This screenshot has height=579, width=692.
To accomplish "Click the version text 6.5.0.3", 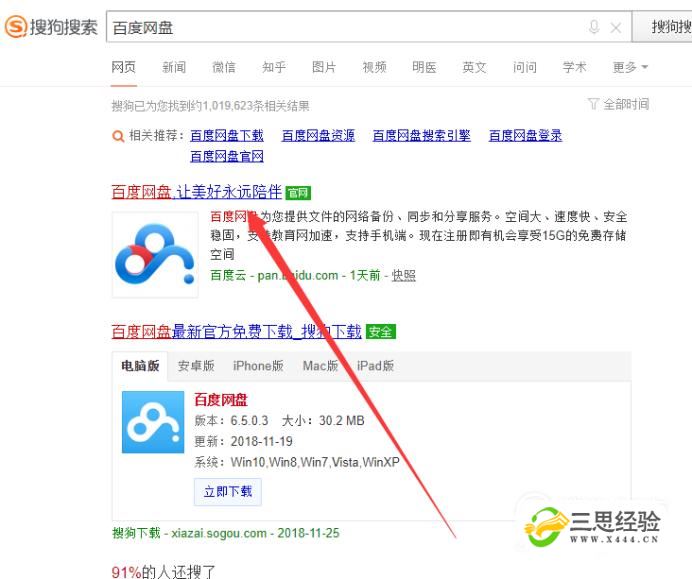I will (x=249, y=421).
